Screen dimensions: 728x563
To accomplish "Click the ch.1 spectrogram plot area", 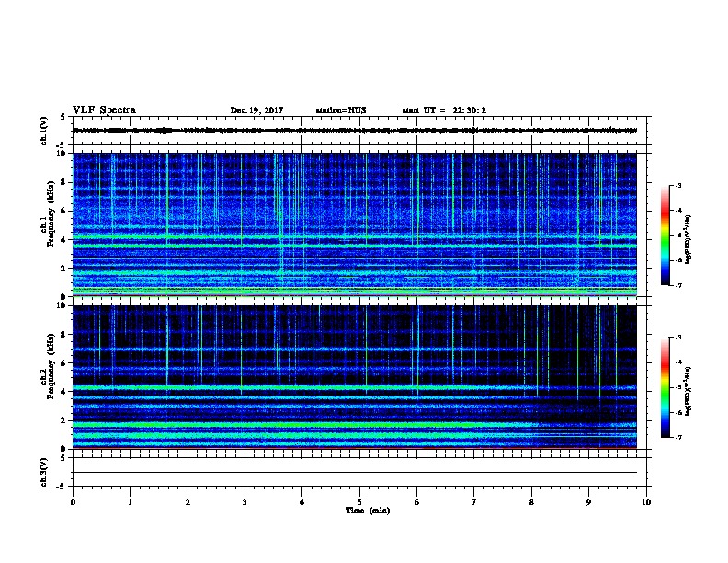I will coord(355,224).
